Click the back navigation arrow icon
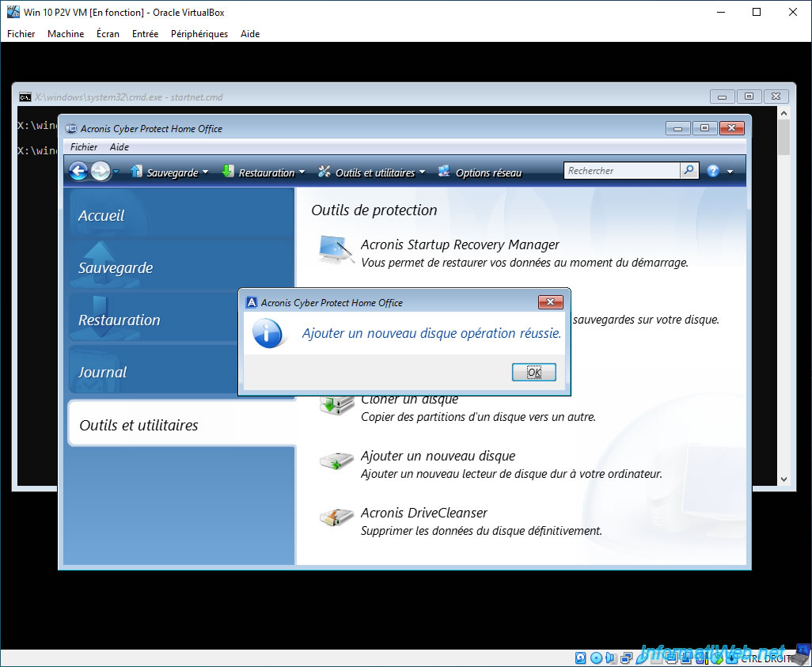 (x=78, y=171)
